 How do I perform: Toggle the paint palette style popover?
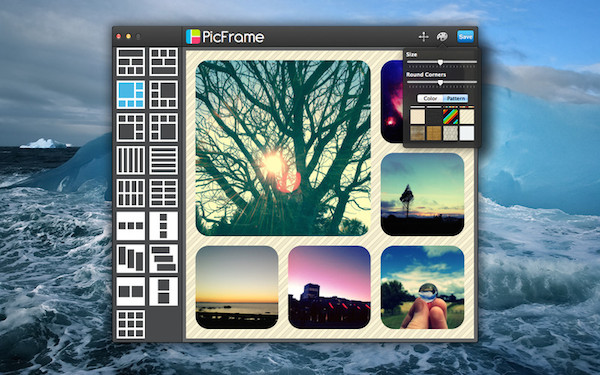pos(442,37)
